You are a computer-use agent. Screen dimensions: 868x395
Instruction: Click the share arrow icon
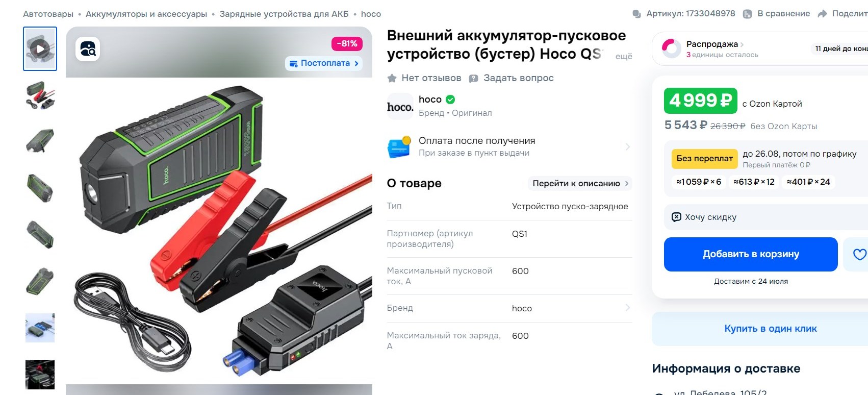point(822,14)
